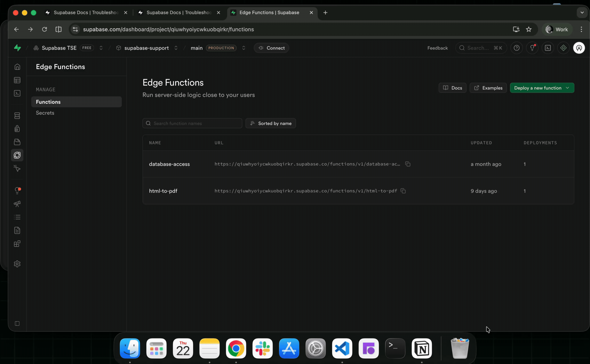Open the Storage sidebar icon
The height and width of the screenshot is (364, 590).
point(17,142)
